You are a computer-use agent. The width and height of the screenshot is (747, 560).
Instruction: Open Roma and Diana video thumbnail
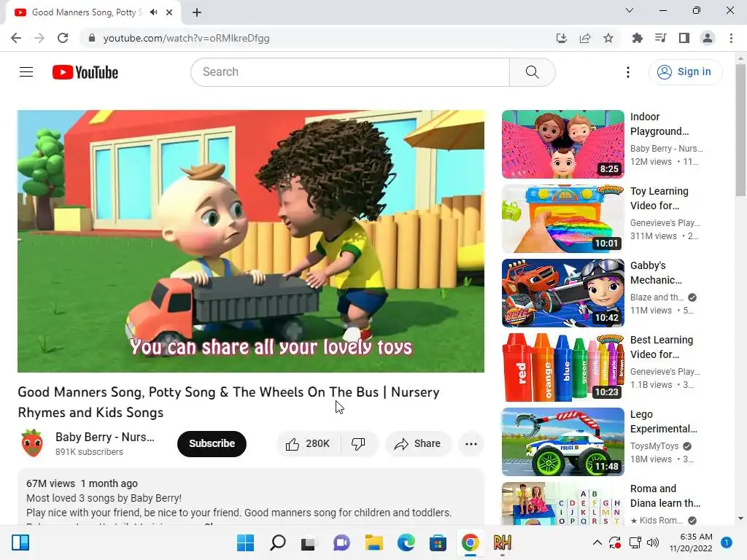tap(563, 504)
